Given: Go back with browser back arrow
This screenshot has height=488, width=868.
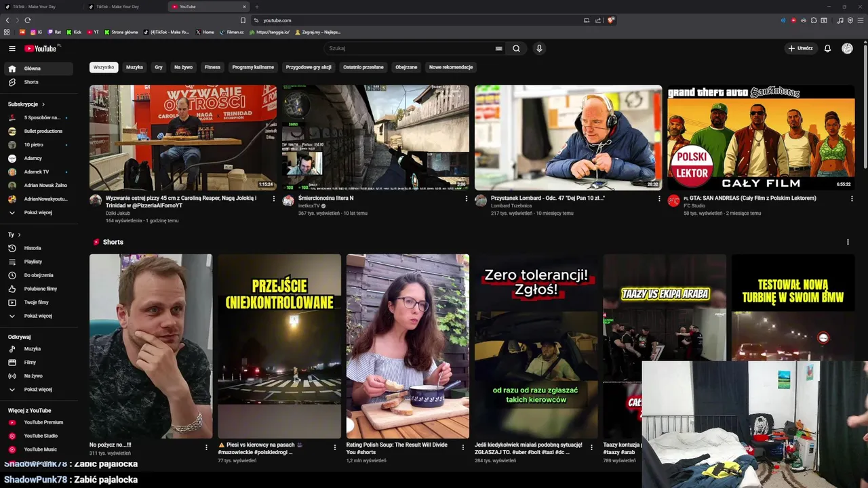Looking at the screenshot, I should (x=7, y=20).
